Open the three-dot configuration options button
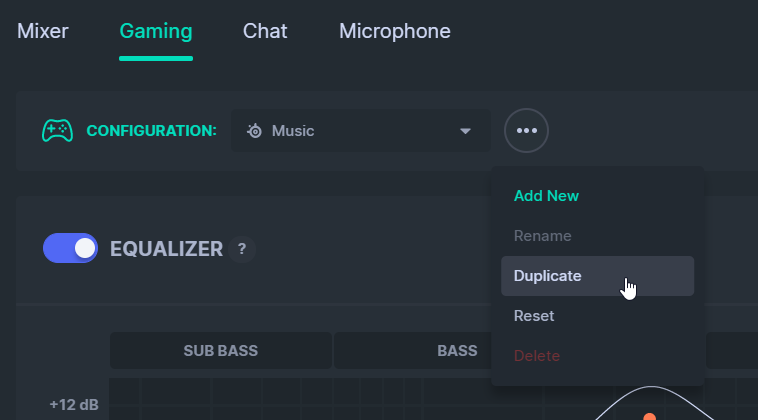Image resolution: width=758 pixels, height=420 pixels. pyautogui.click(x=526, y=130)
